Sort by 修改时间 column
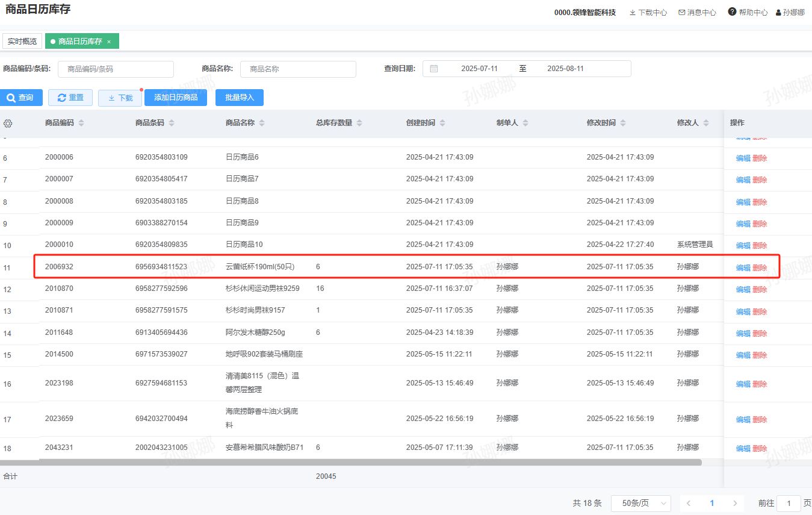The width and height of the screenshot is (812, 515). coord(623,123)
